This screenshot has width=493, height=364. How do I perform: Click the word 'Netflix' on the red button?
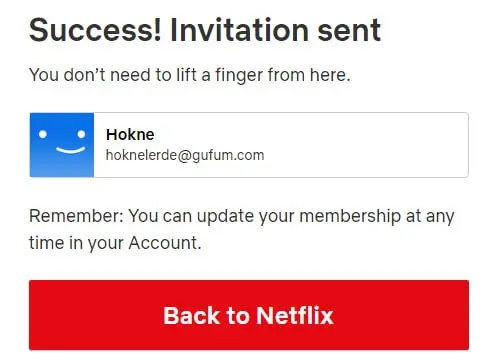[x=295, y=315]
